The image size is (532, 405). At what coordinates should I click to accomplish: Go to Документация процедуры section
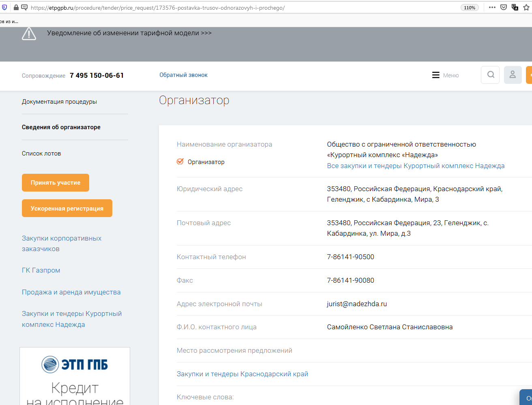point(59,102)
